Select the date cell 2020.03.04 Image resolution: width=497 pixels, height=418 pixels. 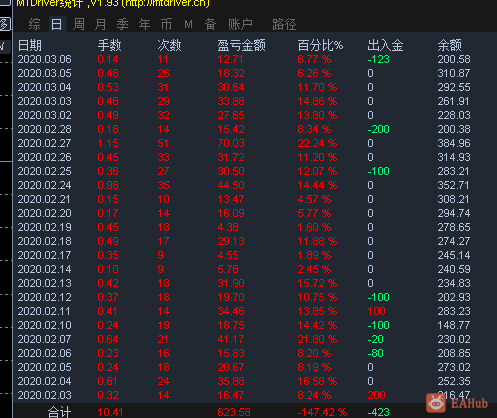click(x=44, y=87)
